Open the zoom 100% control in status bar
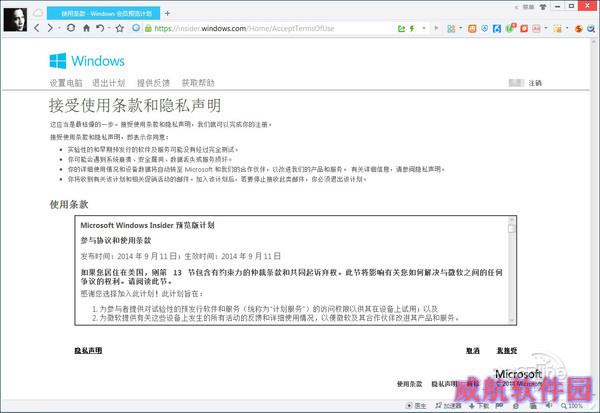 572,405
